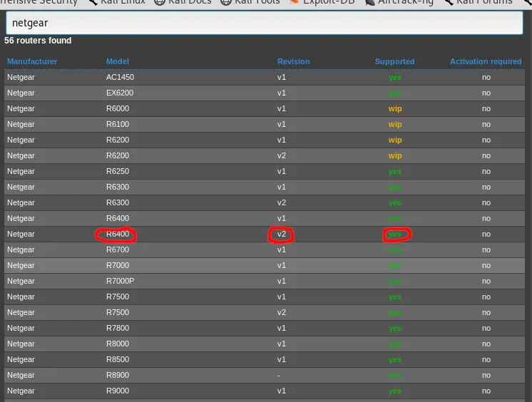
Task: Click the search field containing 'netgear'
Action: click(265, 23)
